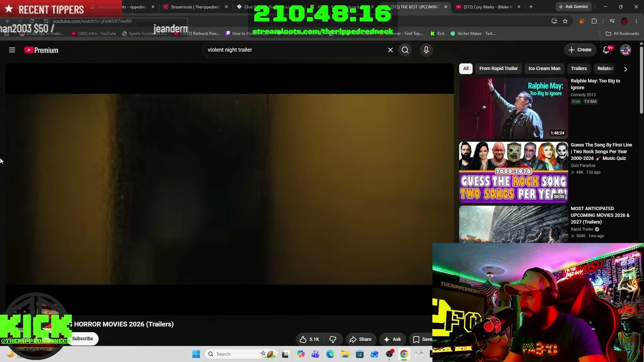Select the From Rapid Trailer chip

click(499, 68)
